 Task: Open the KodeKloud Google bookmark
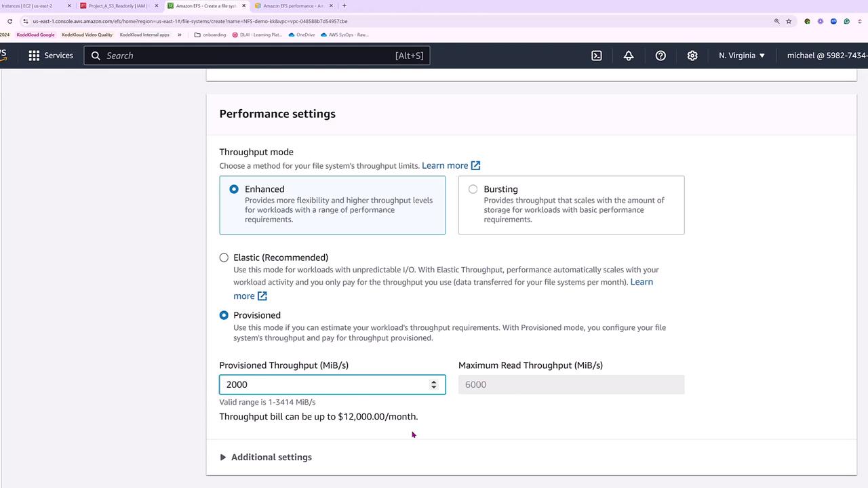click(35, 35)
